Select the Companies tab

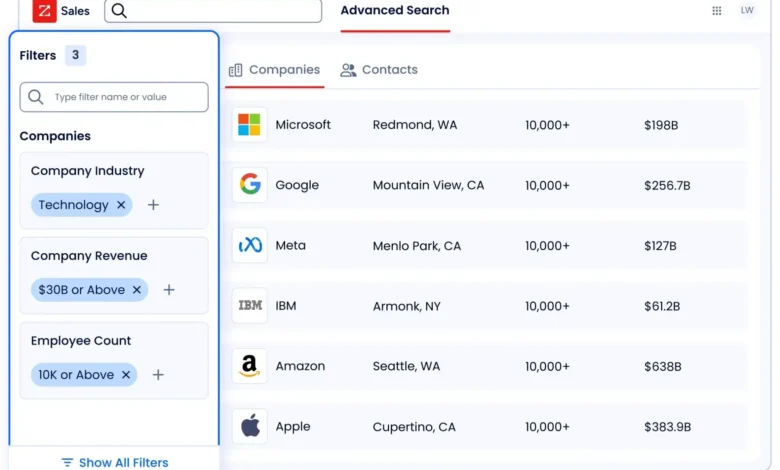274,70
